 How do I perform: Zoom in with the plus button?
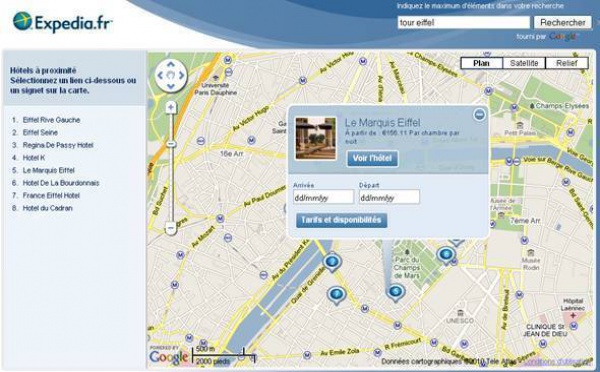pyautogui.click(x=171, y=107)
